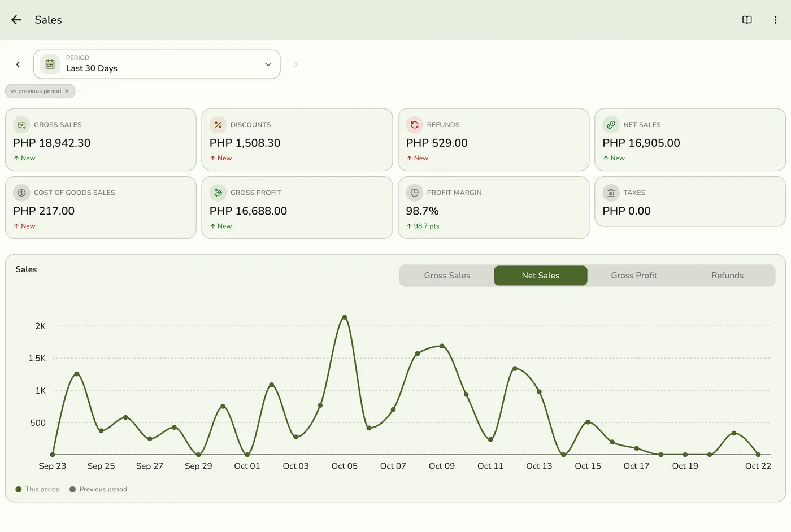Click the Gross Profit card icon
The width and height of the screenshot is (791, 532).
coord(218,193)
